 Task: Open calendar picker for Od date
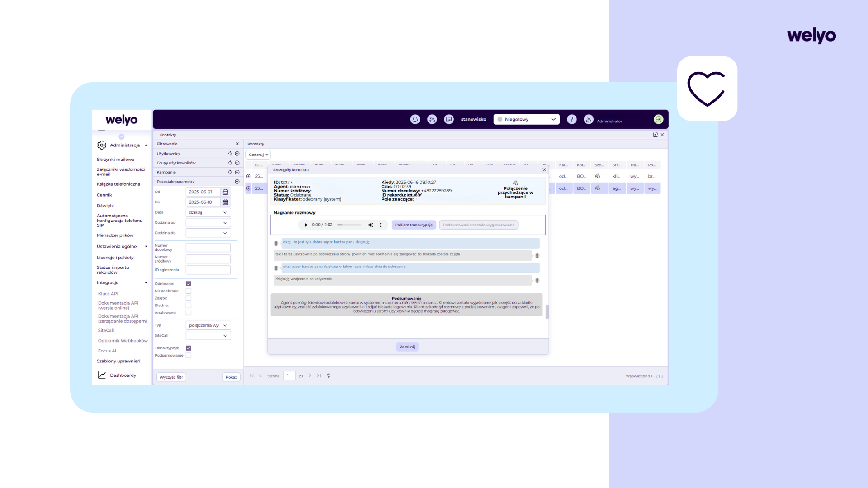click(x=225, y=192)
